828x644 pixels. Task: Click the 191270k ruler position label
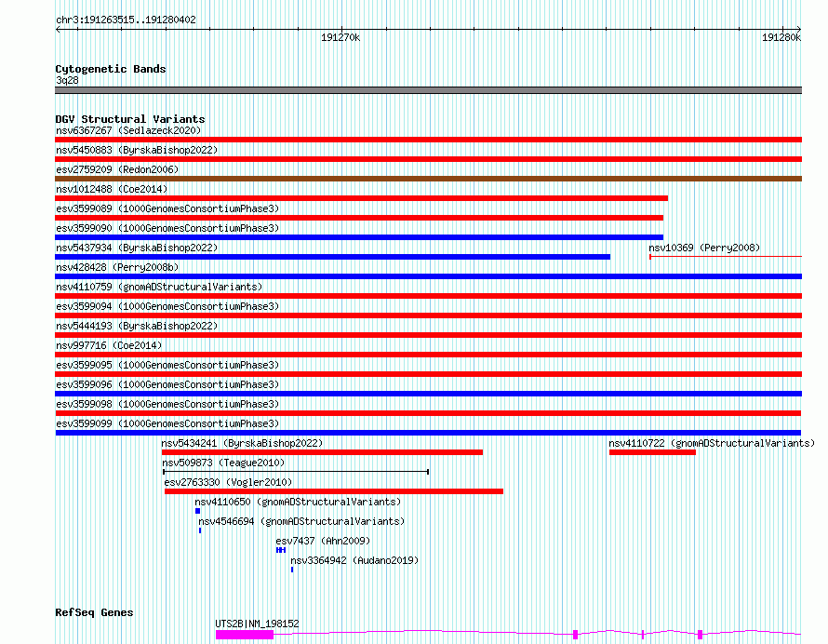(341, 37)
